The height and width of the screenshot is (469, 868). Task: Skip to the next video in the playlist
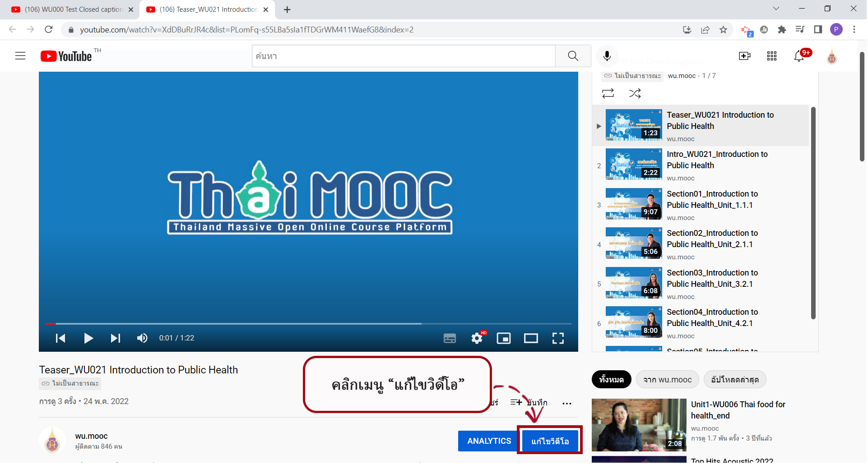point(116,338)
